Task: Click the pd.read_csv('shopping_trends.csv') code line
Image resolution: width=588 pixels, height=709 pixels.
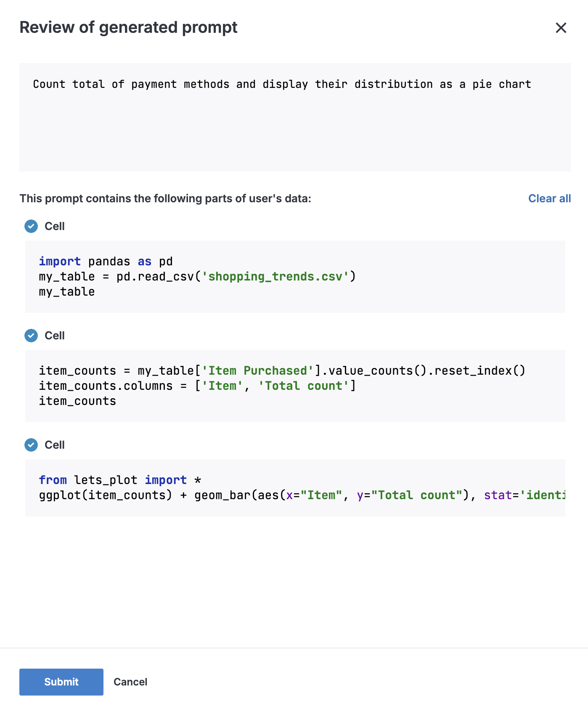Action: 197,276
